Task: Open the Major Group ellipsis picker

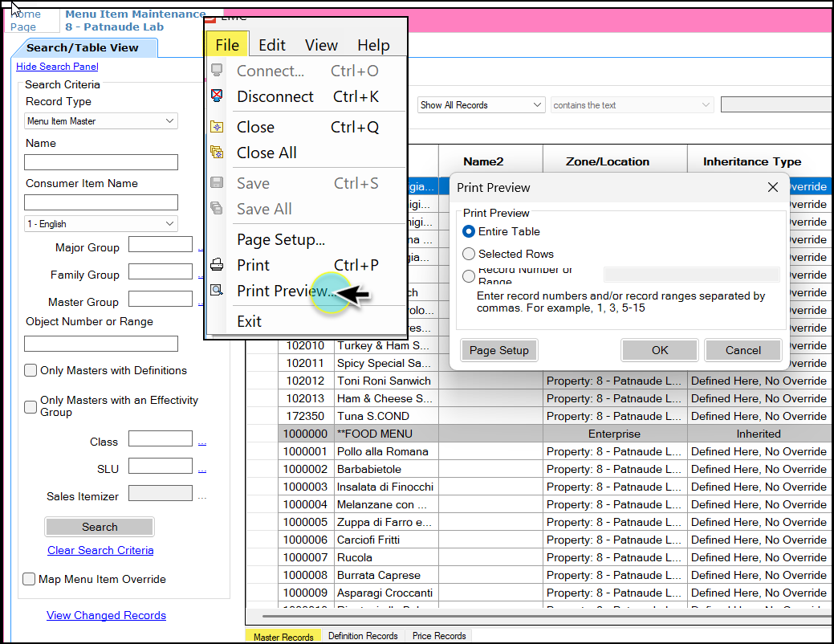Action: pos(201,249)
